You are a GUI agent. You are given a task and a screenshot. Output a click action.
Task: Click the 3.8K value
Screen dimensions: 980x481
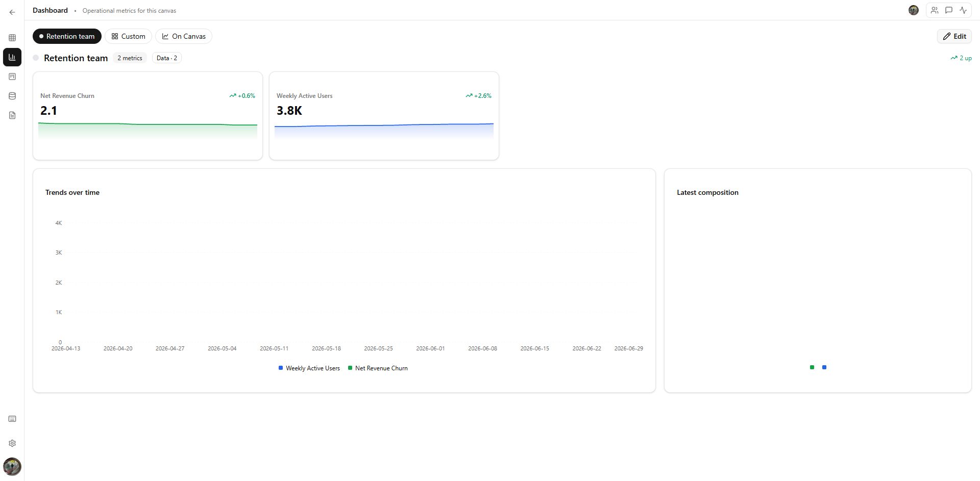(x=289, y=111)
